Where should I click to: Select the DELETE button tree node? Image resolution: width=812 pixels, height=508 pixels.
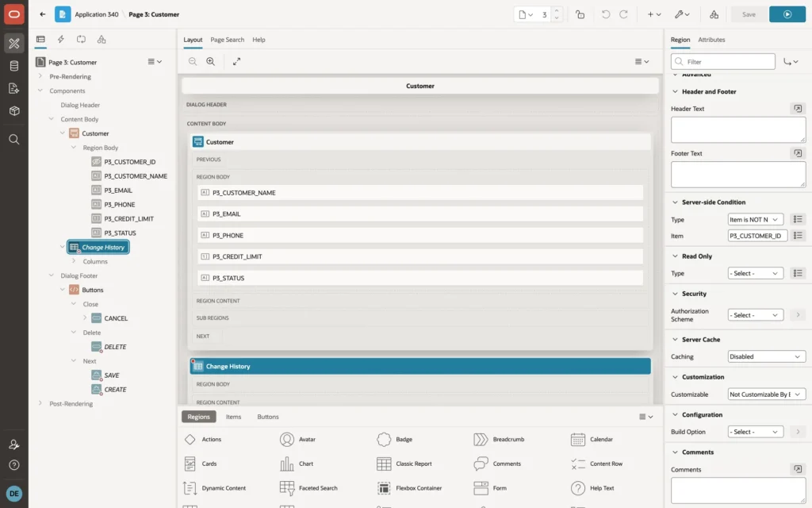(115, 347)
